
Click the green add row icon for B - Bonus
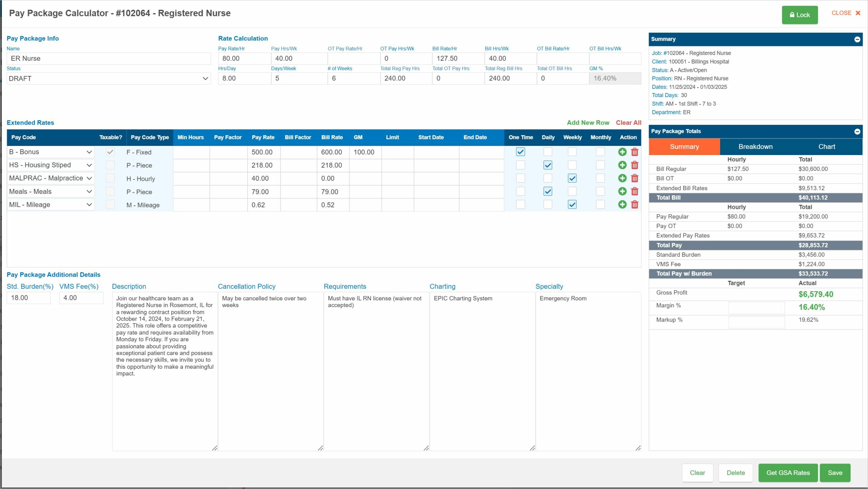pos(623,151)
